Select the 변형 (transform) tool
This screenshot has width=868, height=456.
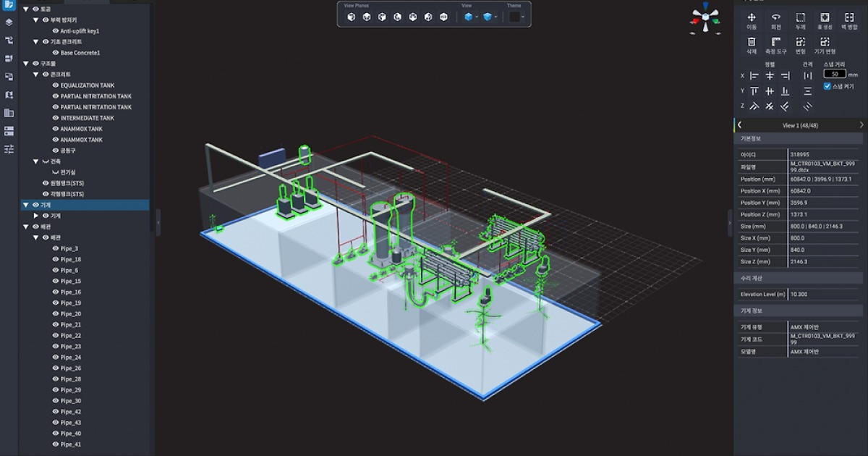pos(801,46)
